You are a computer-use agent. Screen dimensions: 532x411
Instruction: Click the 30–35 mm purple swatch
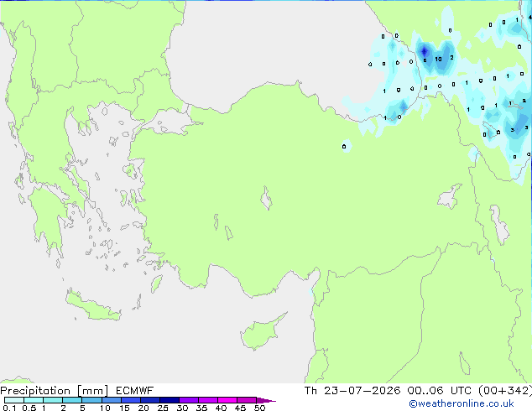(188, 400)
